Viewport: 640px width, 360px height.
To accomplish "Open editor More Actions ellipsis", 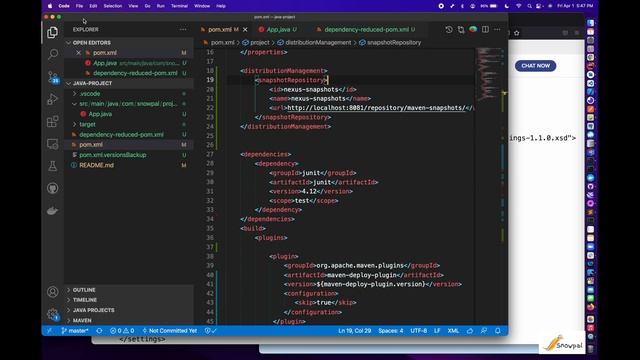I will (497, 29).
